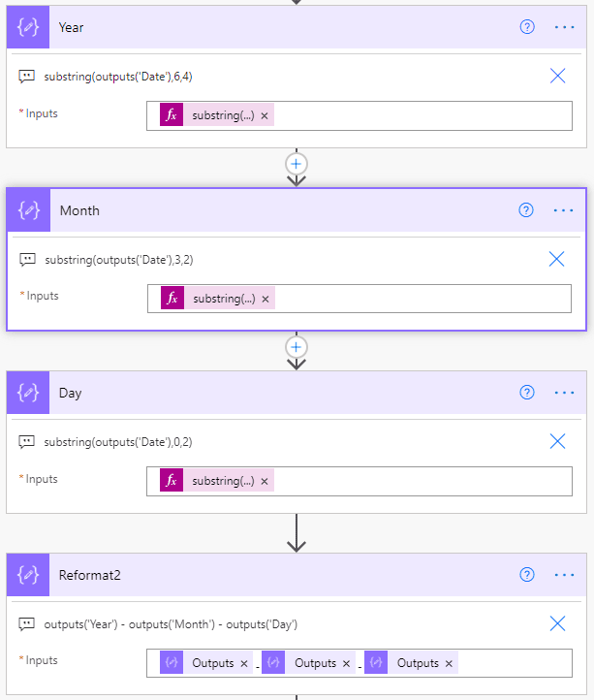Delete the Month action's comment
Screen dimensions: 594x700
[x=556, y=259]
